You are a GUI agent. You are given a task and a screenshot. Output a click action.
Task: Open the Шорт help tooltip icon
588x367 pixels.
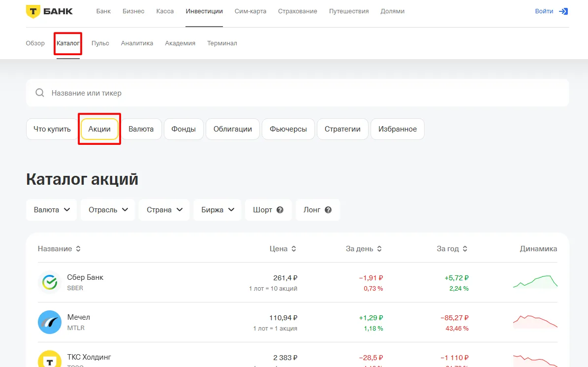point(280,209)
